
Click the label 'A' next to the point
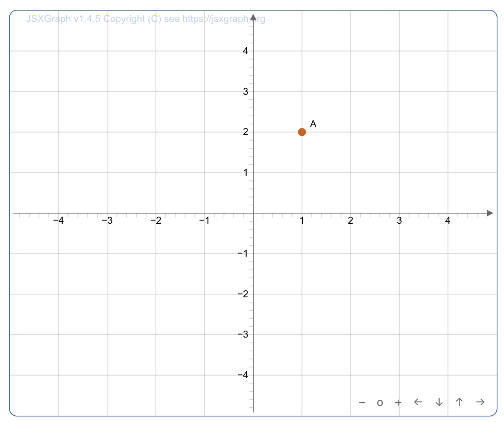(x=313, y=123)
